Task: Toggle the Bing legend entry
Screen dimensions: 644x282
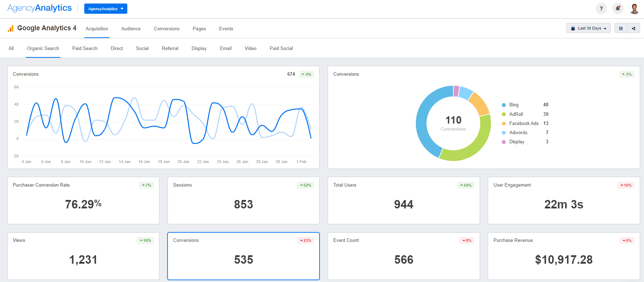Action: 514,105
